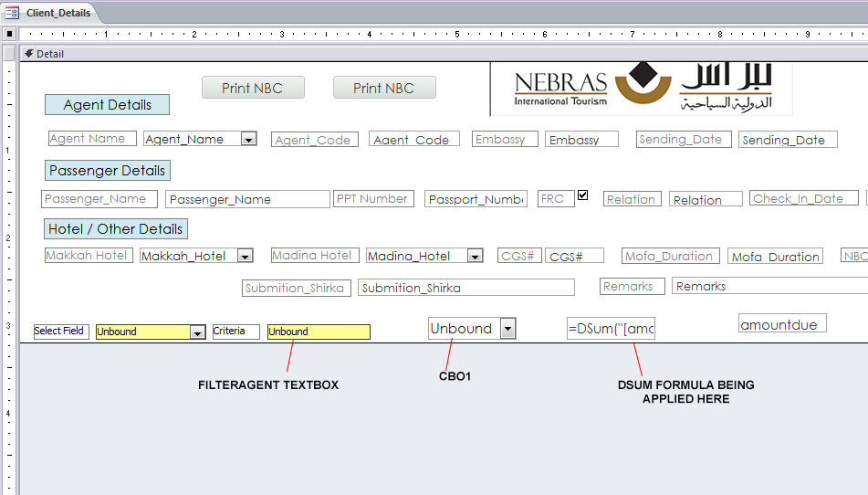Select the PPT Number label
This screenshot has width=868, height=495.
(373, 198)
